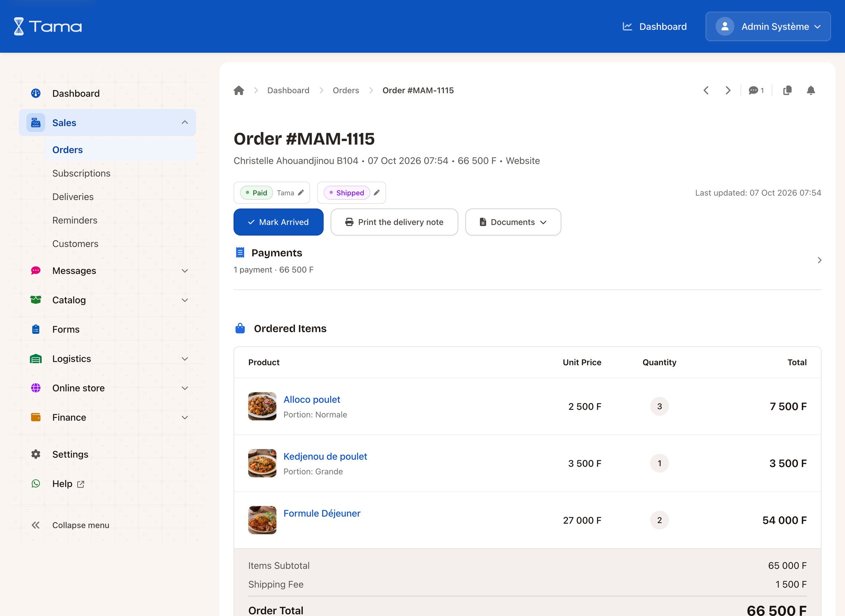
Task: Click the Mark Arrived button
Action: (279, 222)
